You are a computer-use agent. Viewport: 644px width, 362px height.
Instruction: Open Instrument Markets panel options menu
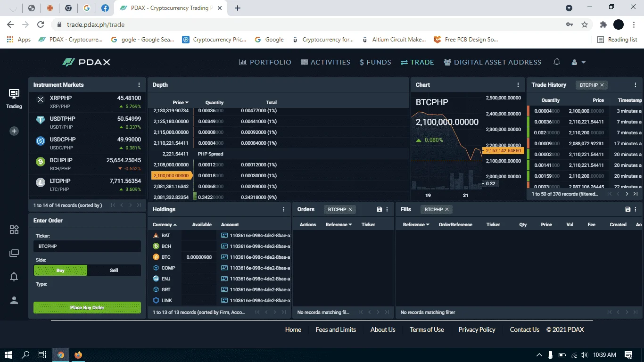pyautogui.click(x=139, y=85)
